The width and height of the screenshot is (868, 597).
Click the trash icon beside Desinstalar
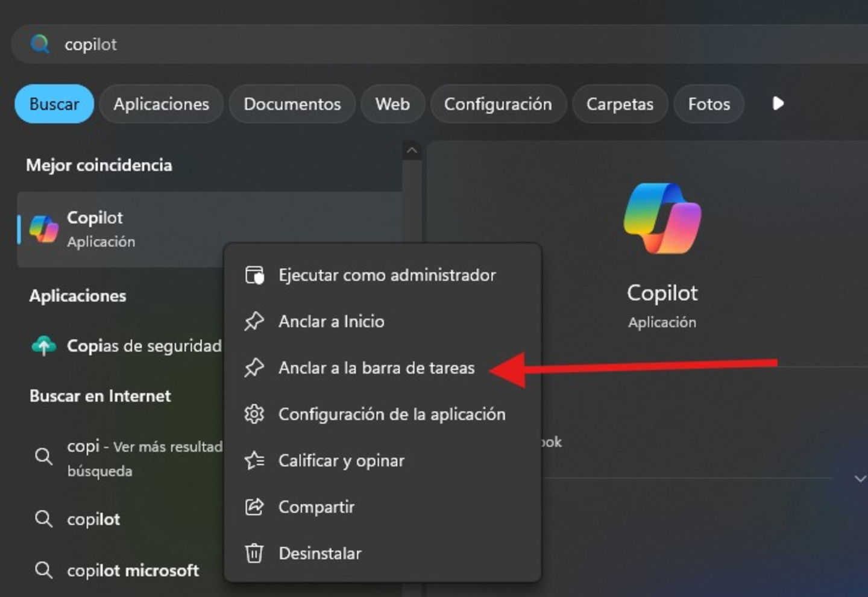254,553
